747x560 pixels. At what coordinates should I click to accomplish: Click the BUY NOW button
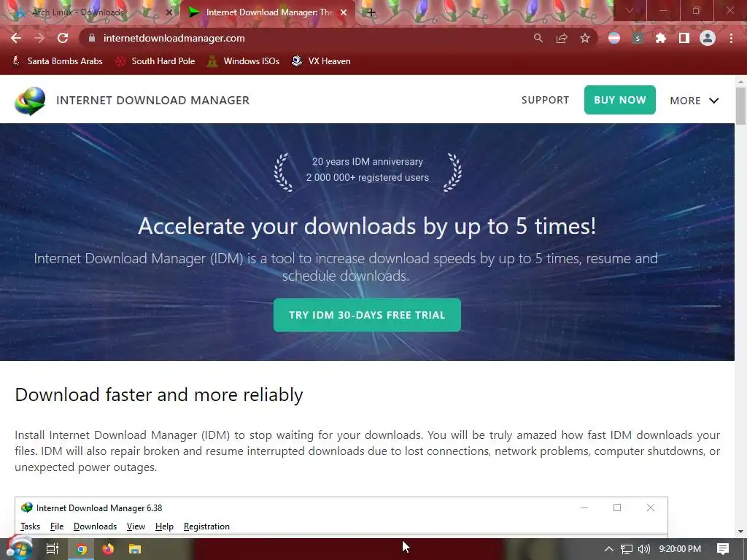point(620,100)
